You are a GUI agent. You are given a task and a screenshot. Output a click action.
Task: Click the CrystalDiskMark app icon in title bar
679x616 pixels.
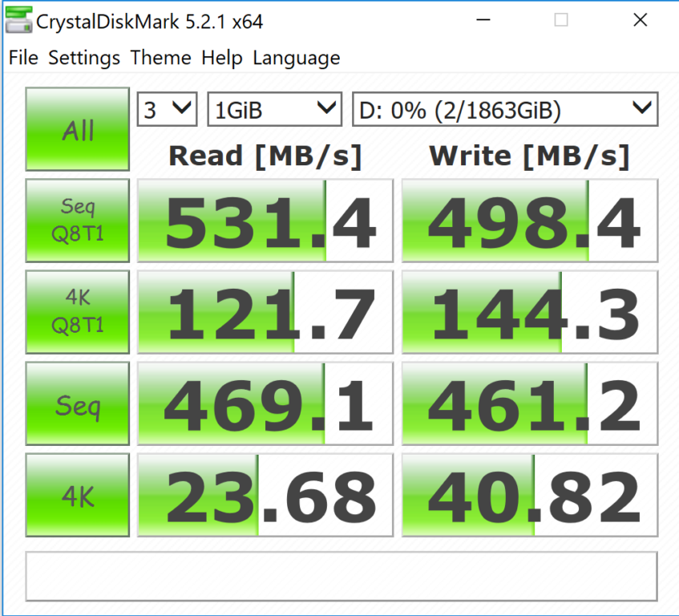tap(18, 20)
